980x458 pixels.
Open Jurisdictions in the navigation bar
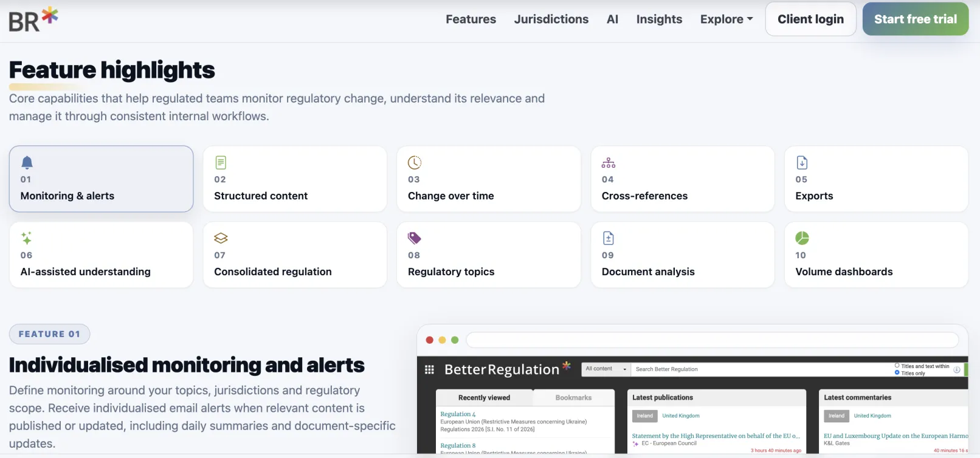point(551,19)
